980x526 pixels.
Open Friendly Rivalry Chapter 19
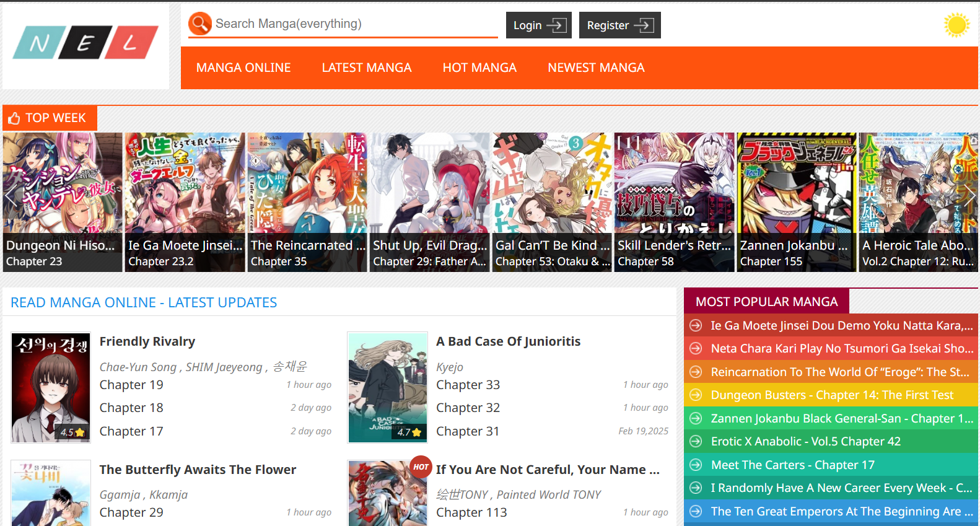tap(131, 385)
